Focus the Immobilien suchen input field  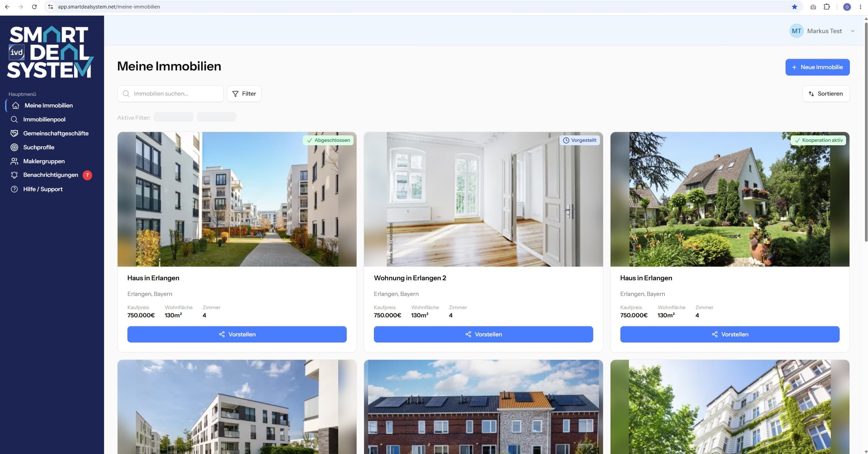[170, 93]
